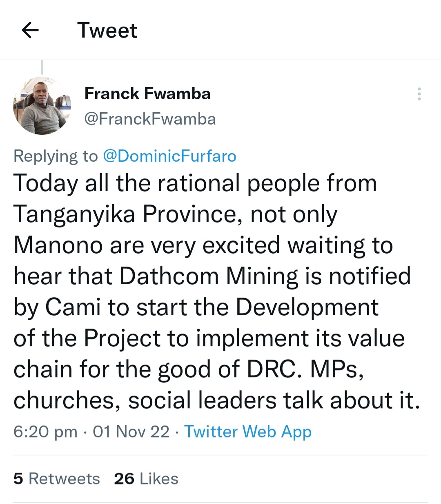This screenshot has height=504, width=441.
Task: Open the three-dot more options menu
Action: point(419,94)
